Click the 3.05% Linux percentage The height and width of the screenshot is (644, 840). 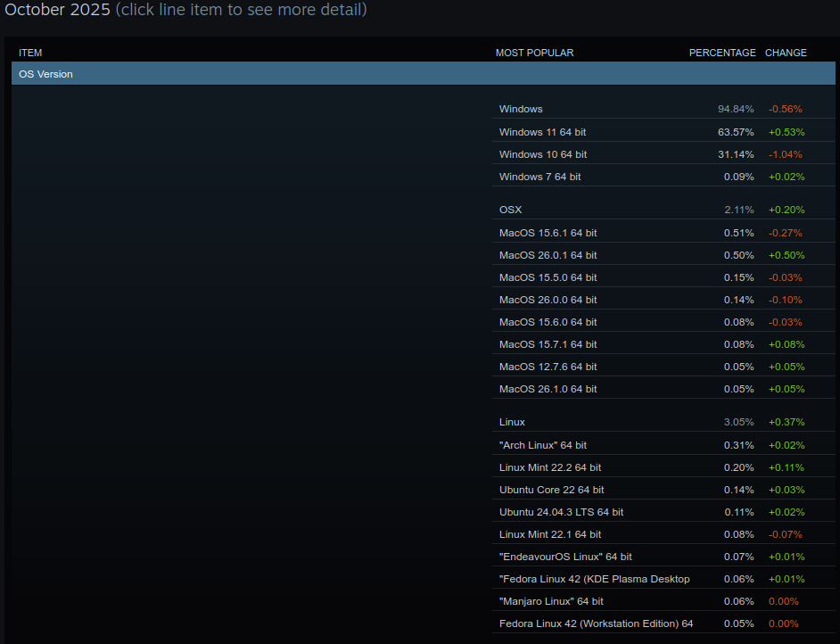pos(738,422)
